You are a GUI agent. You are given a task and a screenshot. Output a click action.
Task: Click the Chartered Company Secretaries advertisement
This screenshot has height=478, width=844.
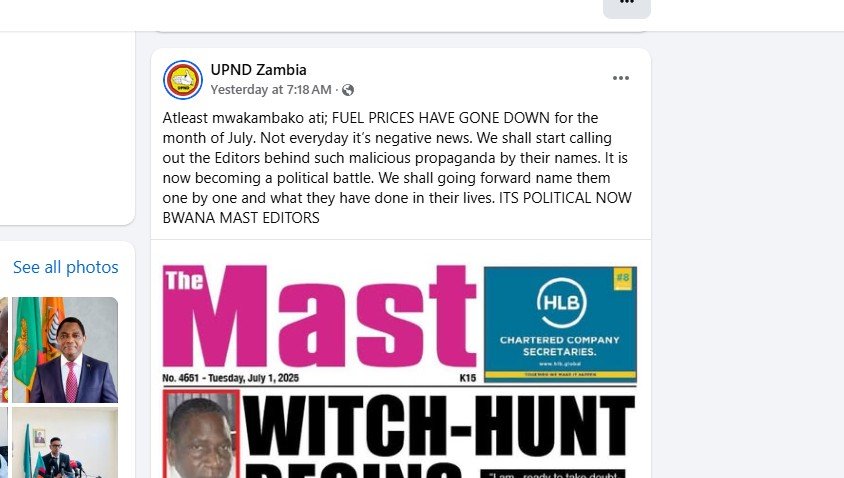point(560,324)
